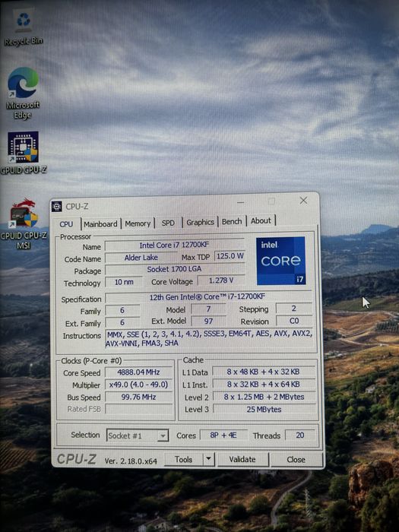Switch to the CPU tab
The height and width of the screenshot is (532, 399).
pos(66,224)
